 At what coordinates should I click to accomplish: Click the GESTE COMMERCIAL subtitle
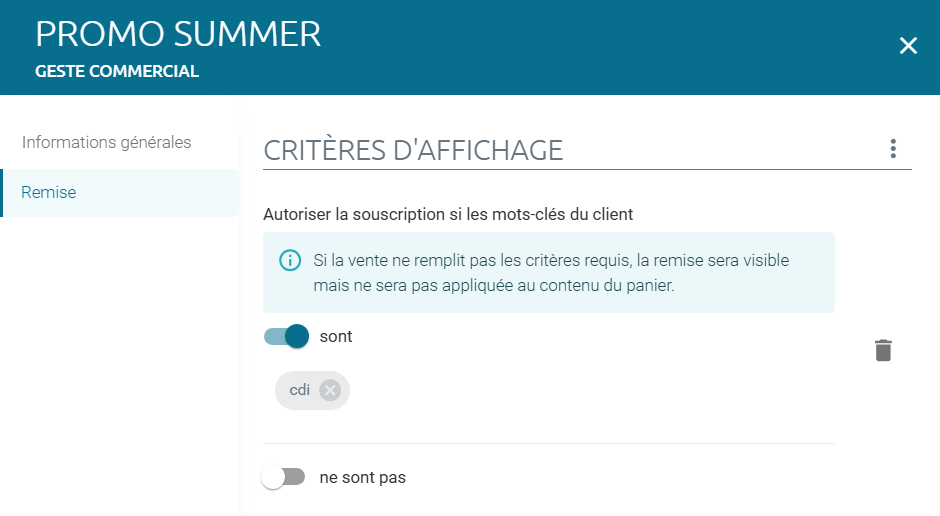(x=117, y=71)
